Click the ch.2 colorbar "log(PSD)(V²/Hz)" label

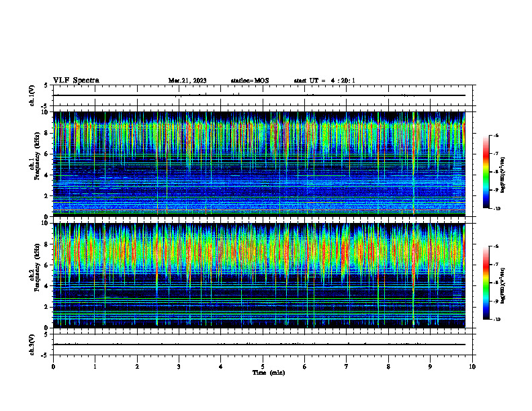click(x=502, y=285)
